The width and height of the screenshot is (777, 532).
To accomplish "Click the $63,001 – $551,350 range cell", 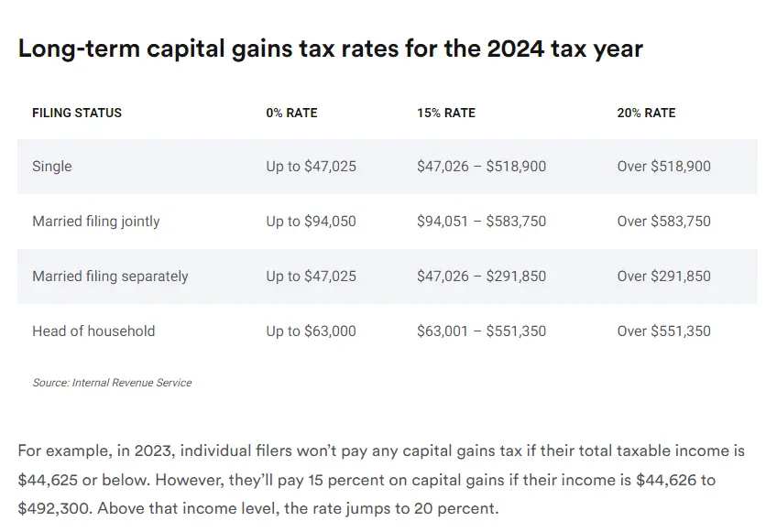I will (x=481, y=331).
